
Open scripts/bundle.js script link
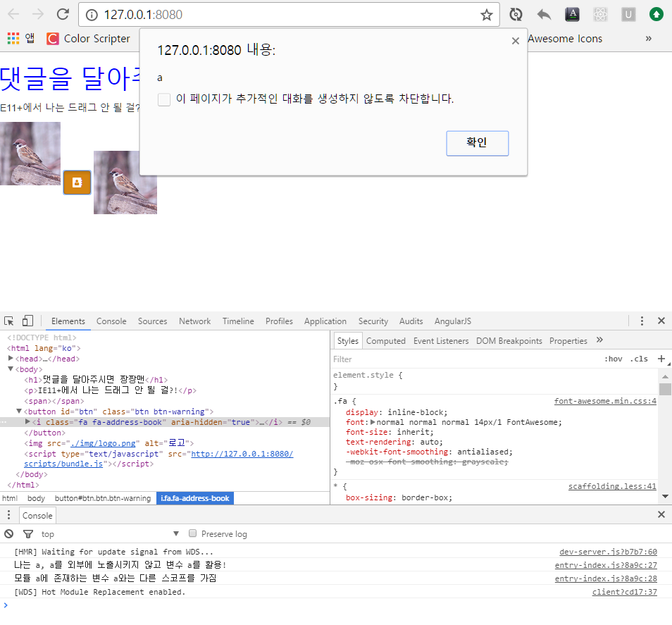pyautogui.click(x=158, y=459)
